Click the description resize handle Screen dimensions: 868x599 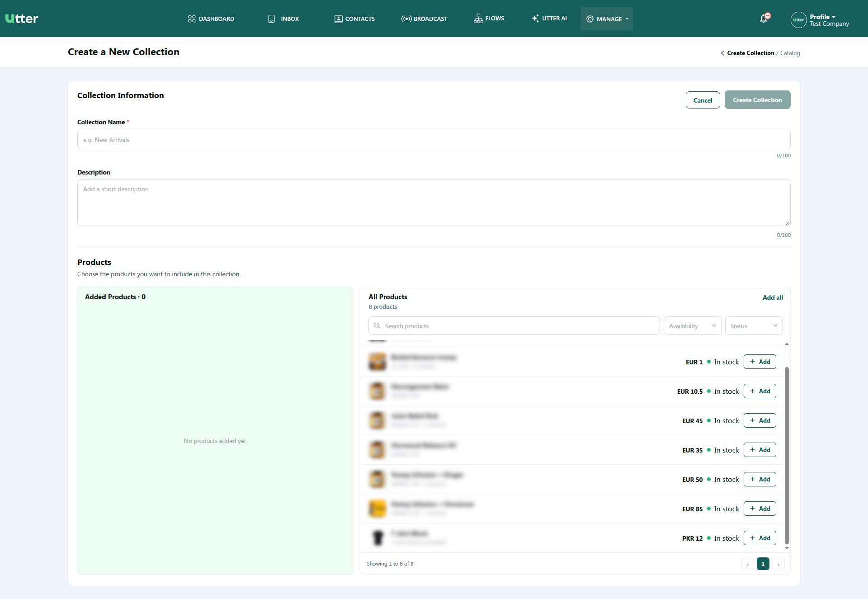(x=788, y=223)
